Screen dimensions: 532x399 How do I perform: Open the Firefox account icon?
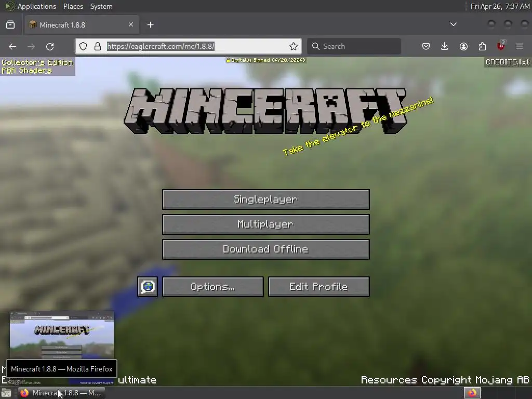pyautogui.click(x=463, y=46)
